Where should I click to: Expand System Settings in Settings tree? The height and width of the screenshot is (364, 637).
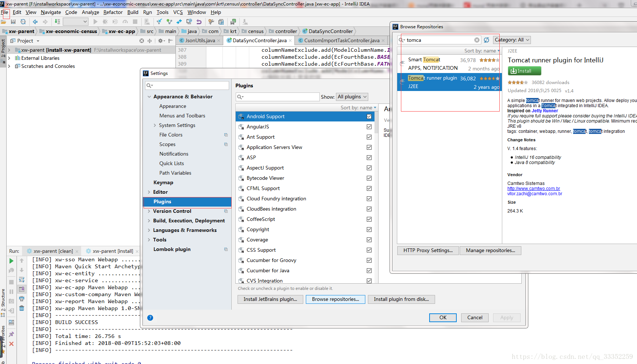pyautogui.click(x=155, y=125)
